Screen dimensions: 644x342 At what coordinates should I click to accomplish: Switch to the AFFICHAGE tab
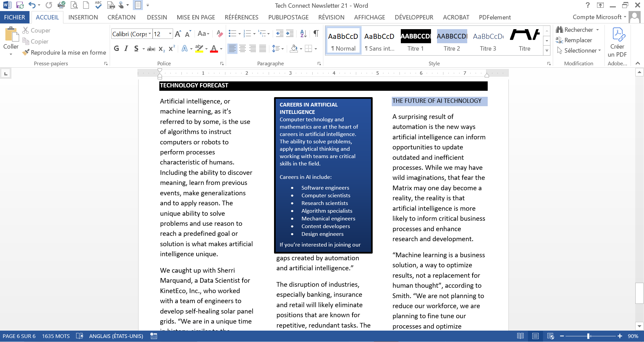pos(370,17)
